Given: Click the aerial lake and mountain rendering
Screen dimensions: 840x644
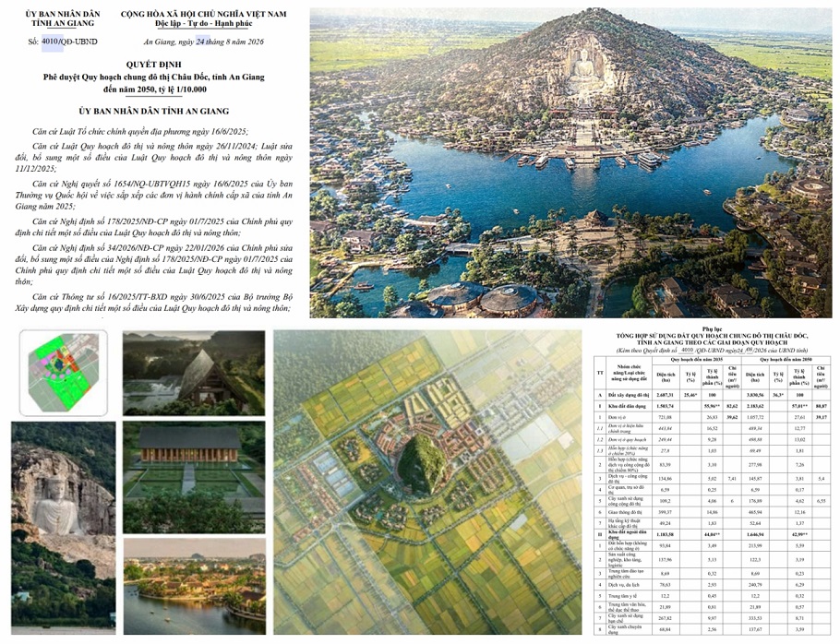Looking at the screenshot, I should point(570,162).
